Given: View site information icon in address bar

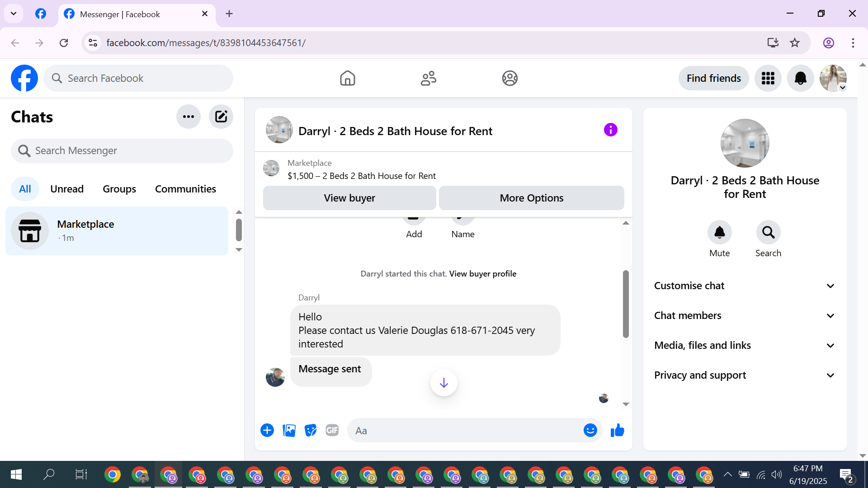Looking at the screenshot, I should click(93, 42).
